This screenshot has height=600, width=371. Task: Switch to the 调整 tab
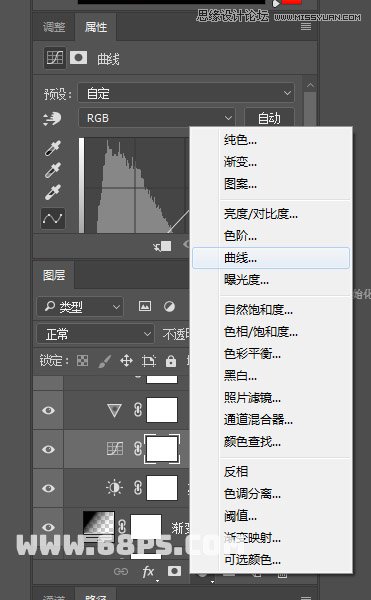coord(54,27)
